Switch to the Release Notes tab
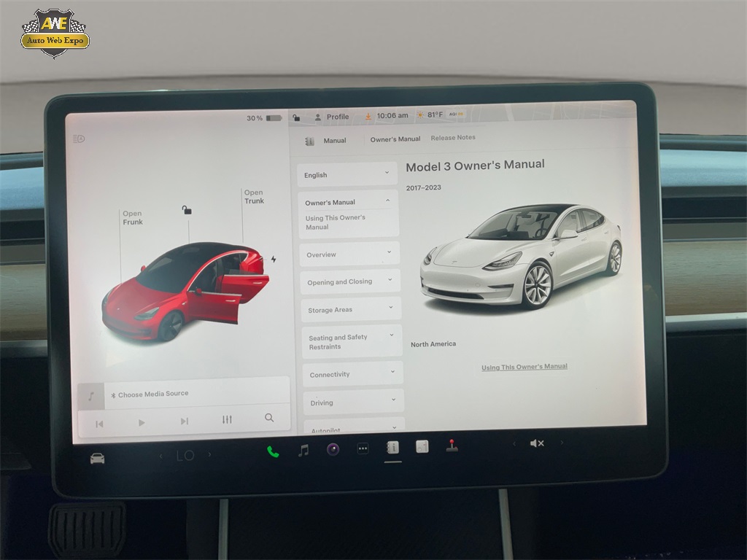Viewport: 747px width, 560px height. (x=453, y=138)
